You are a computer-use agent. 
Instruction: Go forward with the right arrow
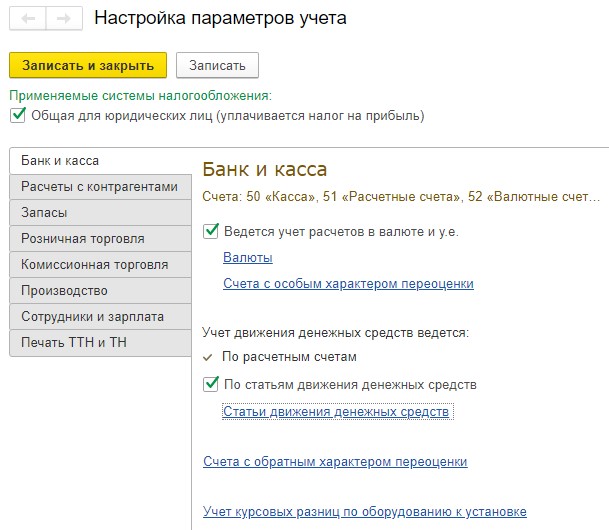[x=64, y=18]
